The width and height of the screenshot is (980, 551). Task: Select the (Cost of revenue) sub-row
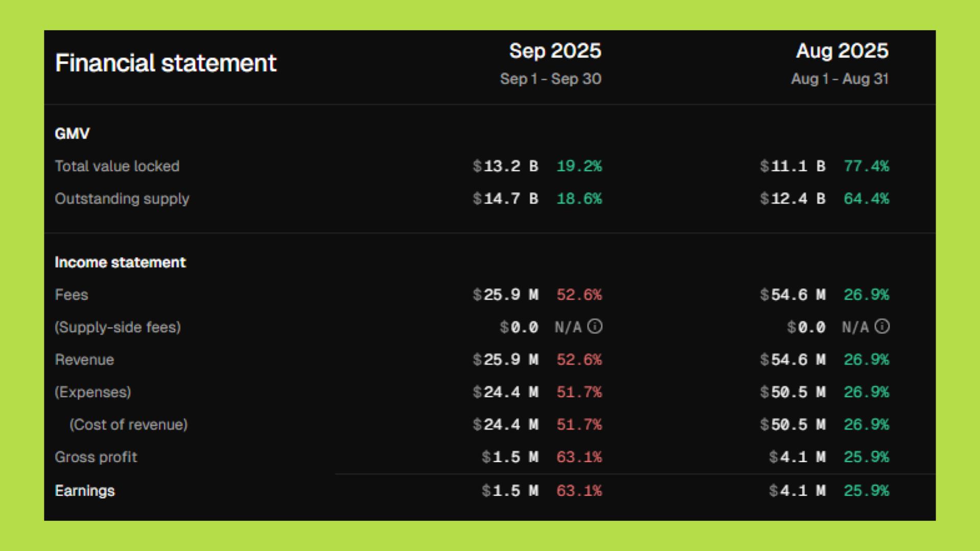point(129,424)
